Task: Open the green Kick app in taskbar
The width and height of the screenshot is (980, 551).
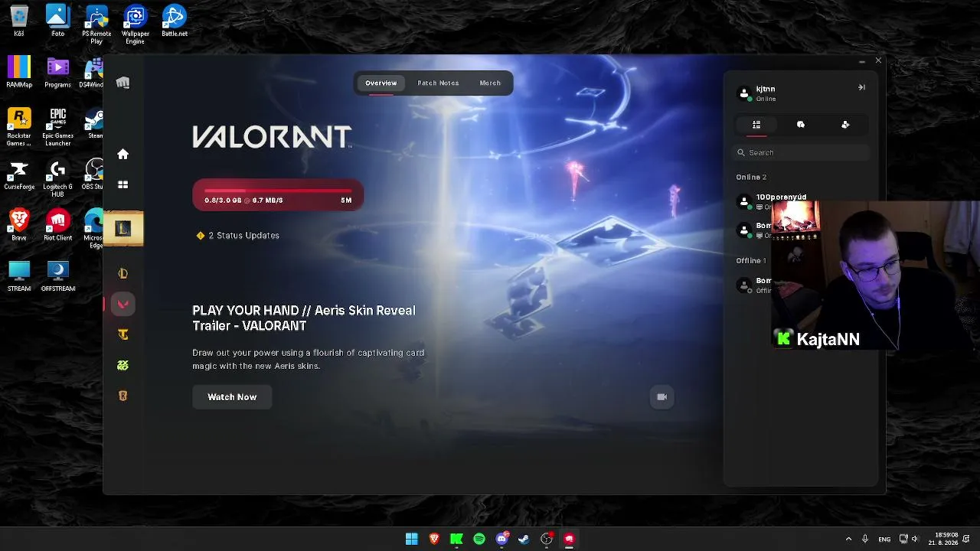Action: (x=456, y=539)
